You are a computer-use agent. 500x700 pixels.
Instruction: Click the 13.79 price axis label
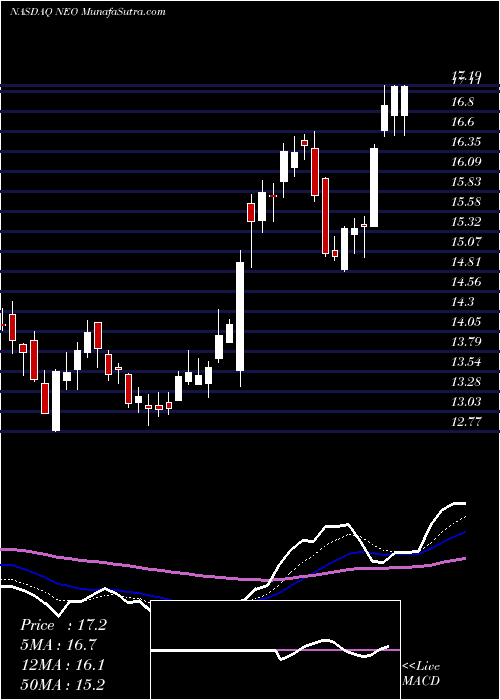pos(466,342)
